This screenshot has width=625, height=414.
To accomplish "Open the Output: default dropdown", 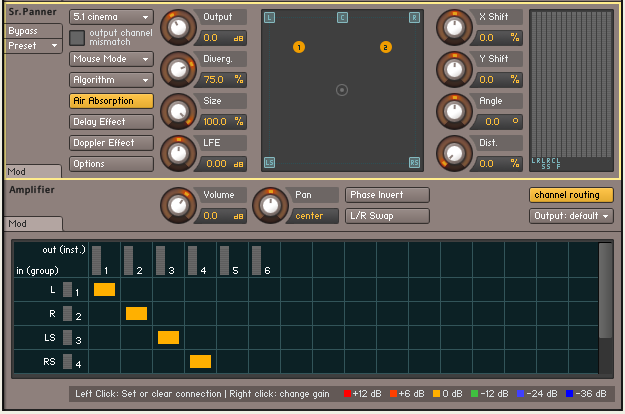I will (571, 216).
